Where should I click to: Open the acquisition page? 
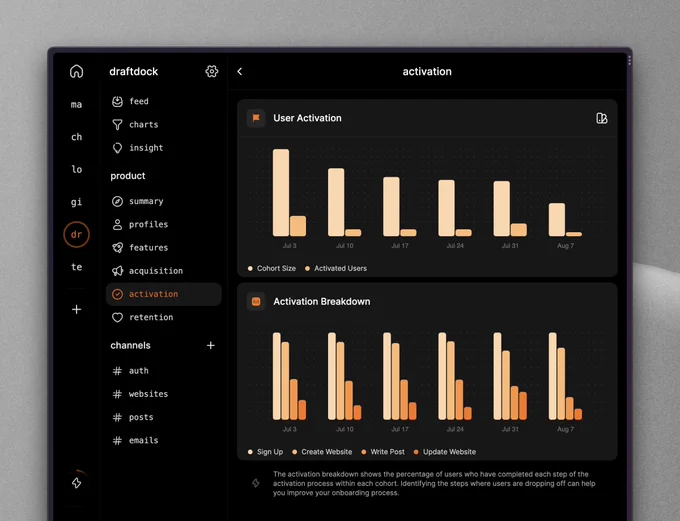(163, 271)
